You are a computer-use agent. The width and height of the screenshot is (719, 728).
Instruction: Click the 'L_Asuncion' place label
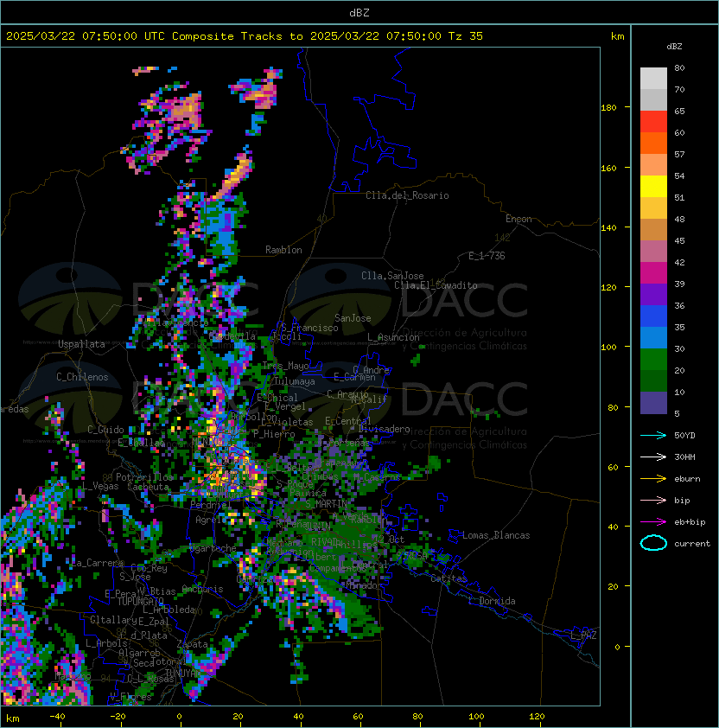tap(393, 337)
